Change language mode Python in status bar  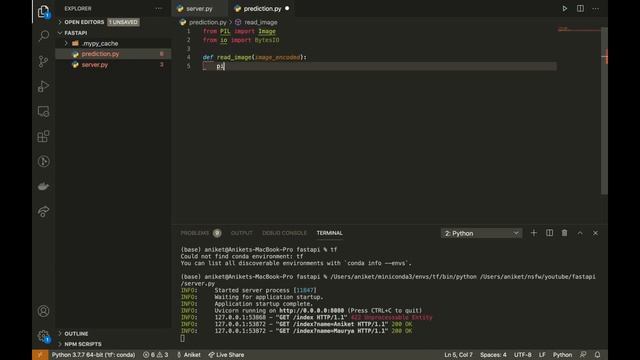(x=562, y=355)
